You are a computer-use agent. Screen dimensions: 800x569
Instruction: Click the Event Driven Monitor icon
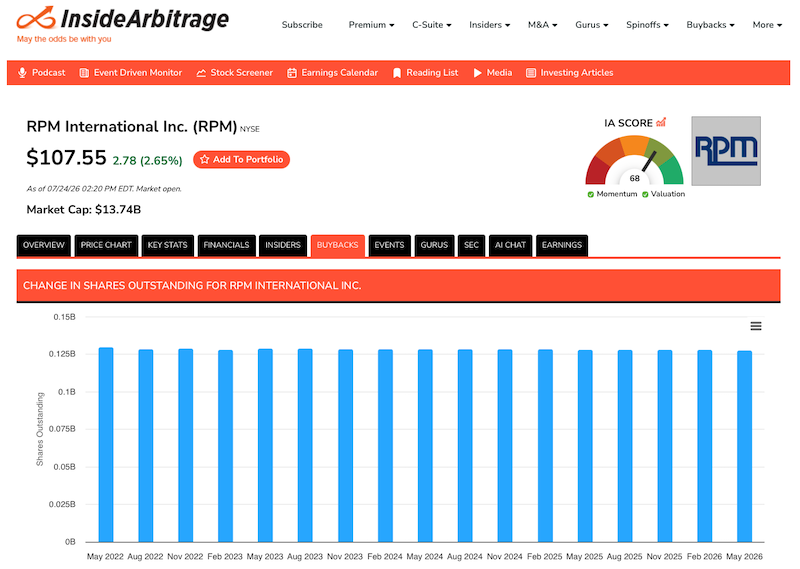[x=84, y=73]
